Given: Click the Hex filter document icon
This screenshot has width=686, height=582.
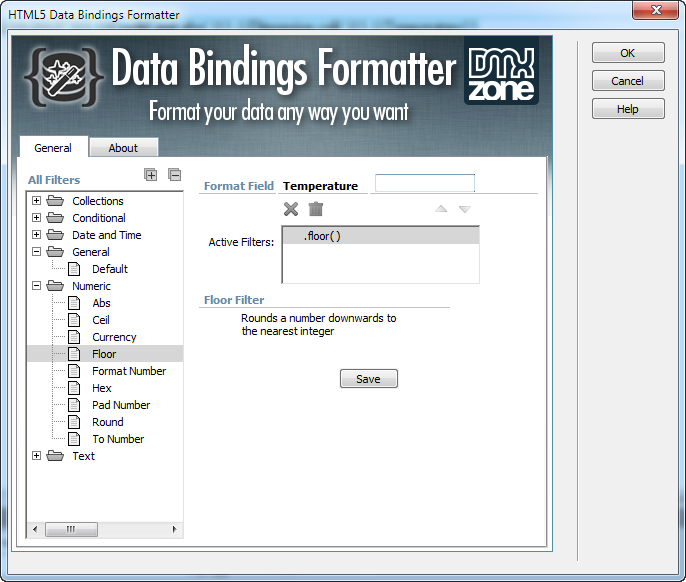Looking at the screenshot, I should coord(74,388).
